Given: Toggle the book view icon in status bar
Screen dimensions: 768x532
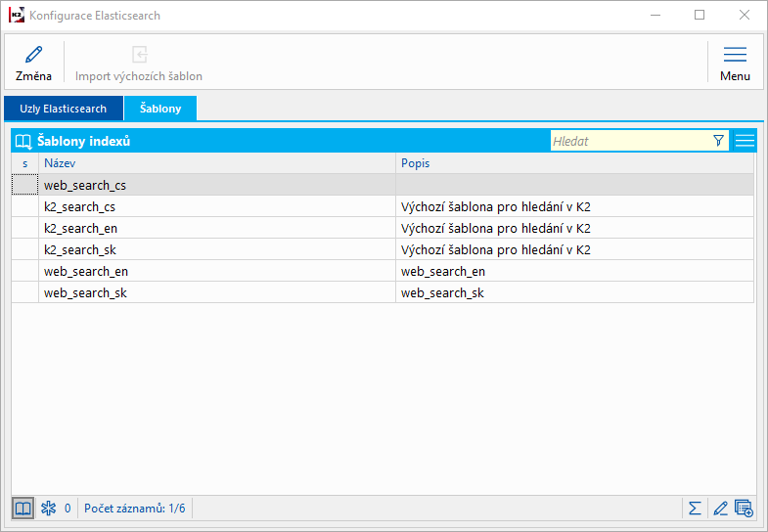Looking at the screenshot, I should 23,509.
